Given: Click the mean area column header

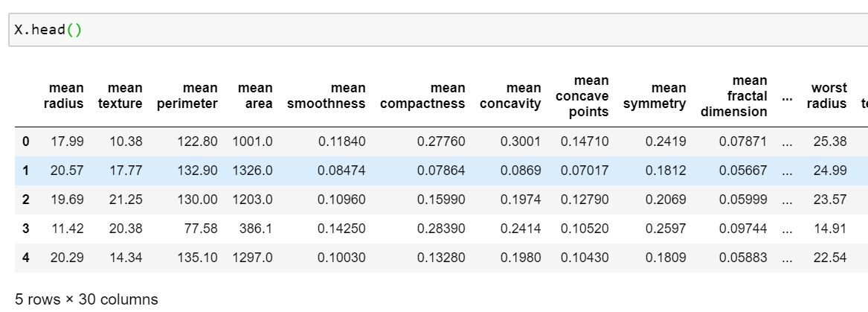Looking at the screenshot, I should [255, 96].
